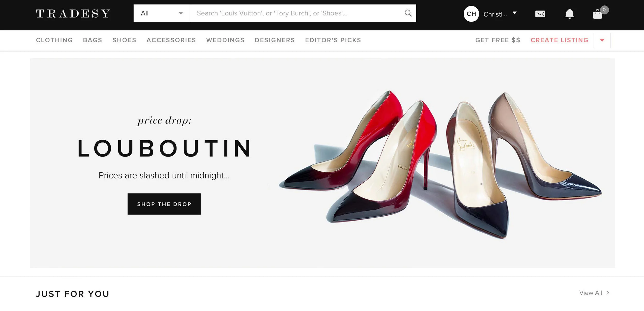Click the Louboutin heels banner image
Image resolution: width=644 pixels, height=311 pixels.
coord(440,165)
